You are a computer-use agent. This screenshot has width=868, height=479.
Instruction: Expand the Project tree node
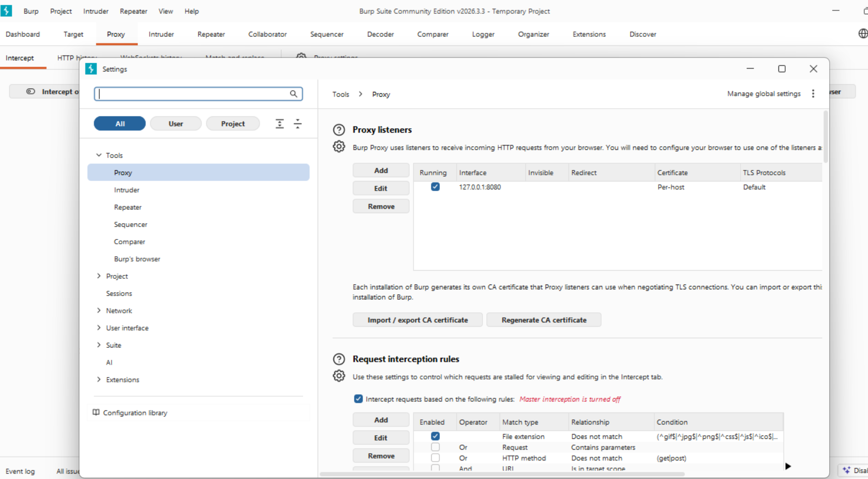[x=99, y=276]
